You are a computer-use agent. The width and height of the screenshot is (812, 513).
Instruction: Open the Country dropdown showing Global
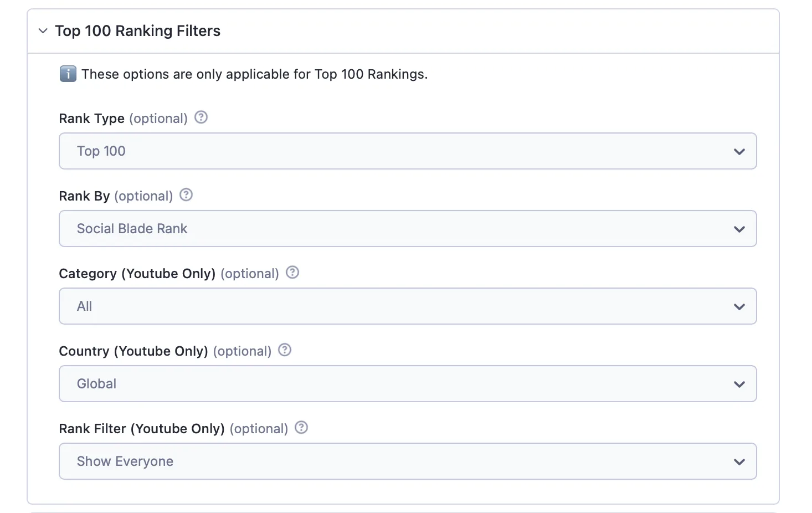coord(408,384)
